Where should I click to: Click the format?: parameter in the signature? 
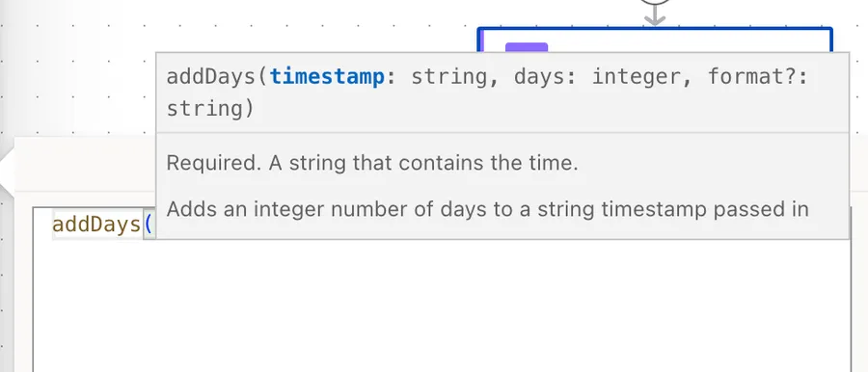(x=758, y=77)
